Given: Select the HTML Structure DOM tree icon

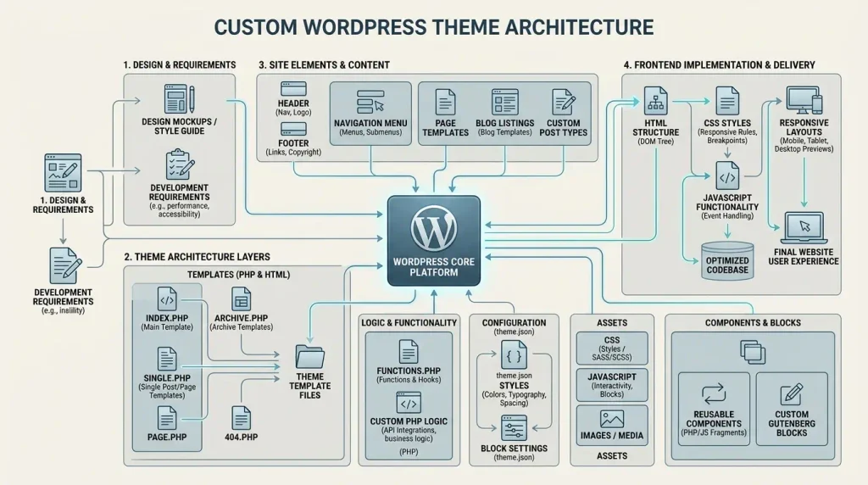Looking at the screenshot, I should pyautogui.click(x=655, y=101).
